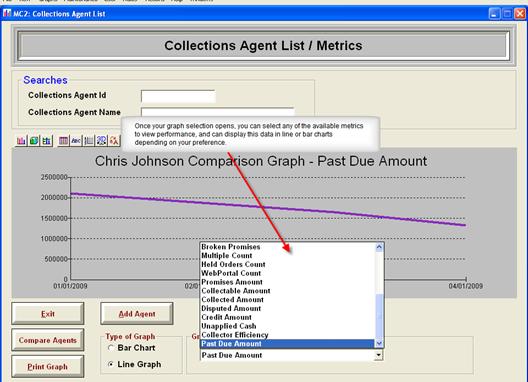Minimize the MC2 Collections Agent List window
The image size is (528, 382).
(x=494, y=14)
